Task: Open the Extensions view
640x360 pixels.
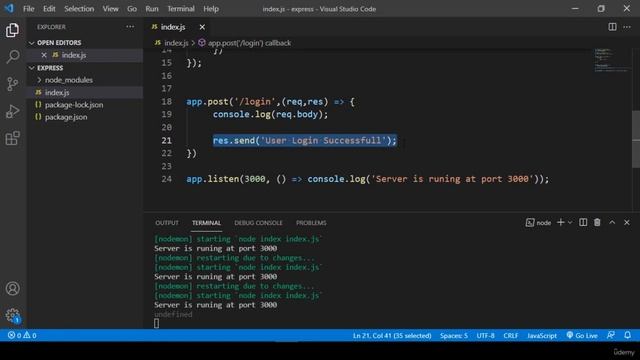Action: [x=12, y=138]
